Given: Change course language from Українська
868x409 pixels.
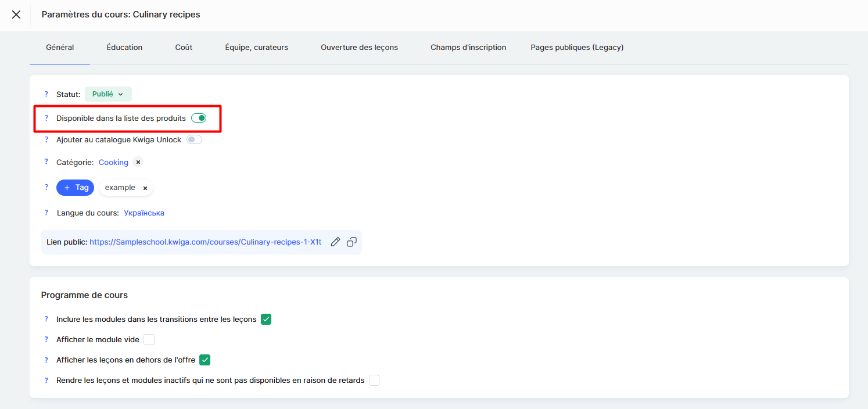Looking at the screenshot, I should pos(144,213).
